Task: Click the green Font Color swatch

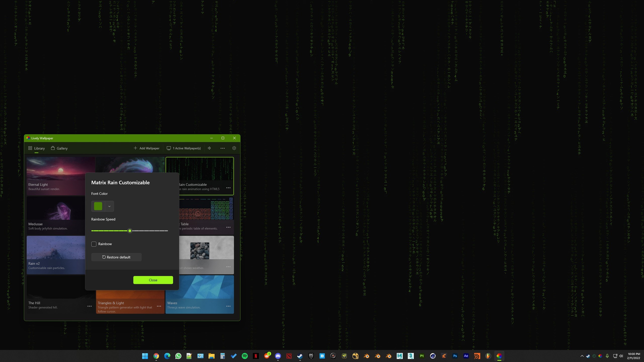Action: click(98, 206)
